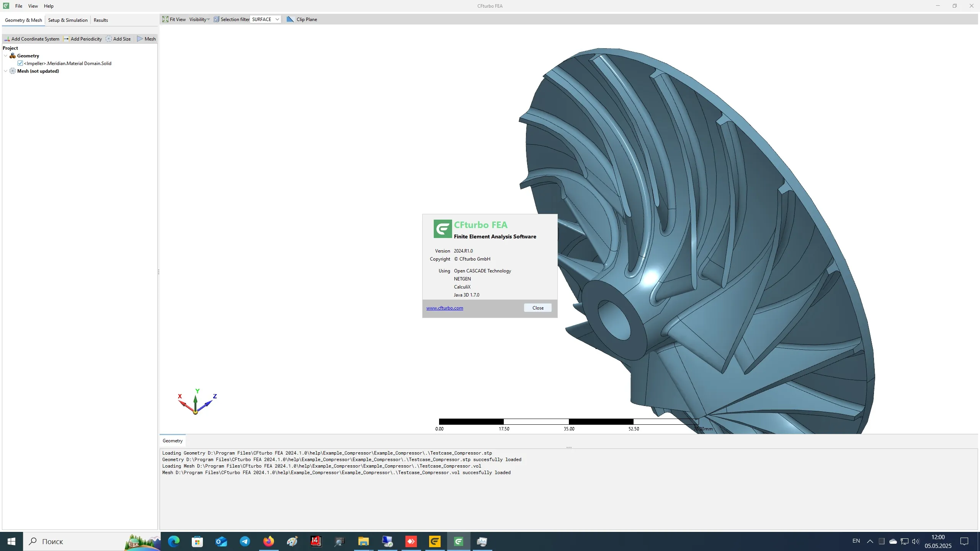Collapse the Mesh (not updated) node

[x=6, y=71]
